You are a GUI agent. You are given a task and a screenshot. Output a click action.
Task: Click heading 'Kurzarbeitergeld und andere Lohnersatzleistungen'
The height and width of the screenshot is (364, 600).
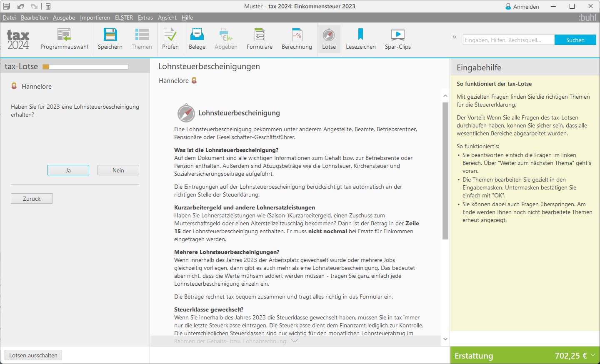click(245, 207)
